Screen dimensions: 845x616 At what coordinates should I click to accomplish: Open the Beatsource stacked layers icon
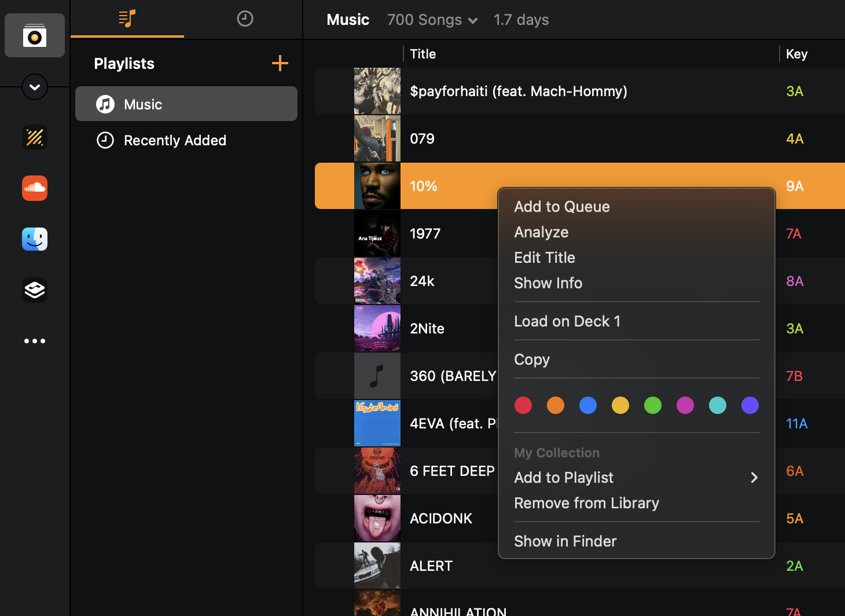(x=35, y=290)
